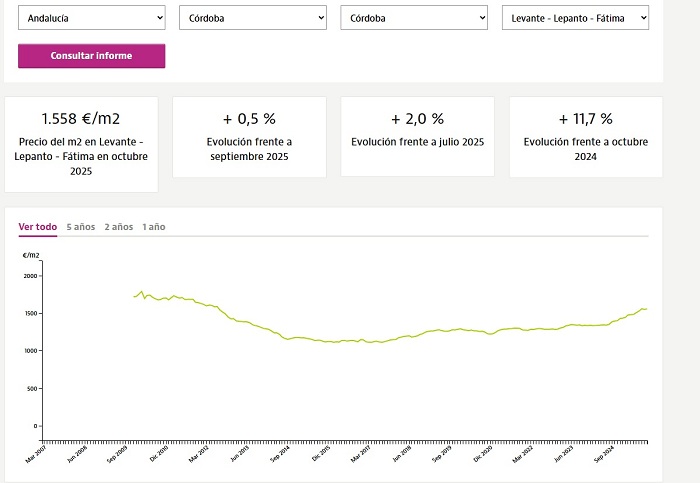This screenshot has height=483, width=700.
Task: Click the end of the green price line
Action: [646, 309]
